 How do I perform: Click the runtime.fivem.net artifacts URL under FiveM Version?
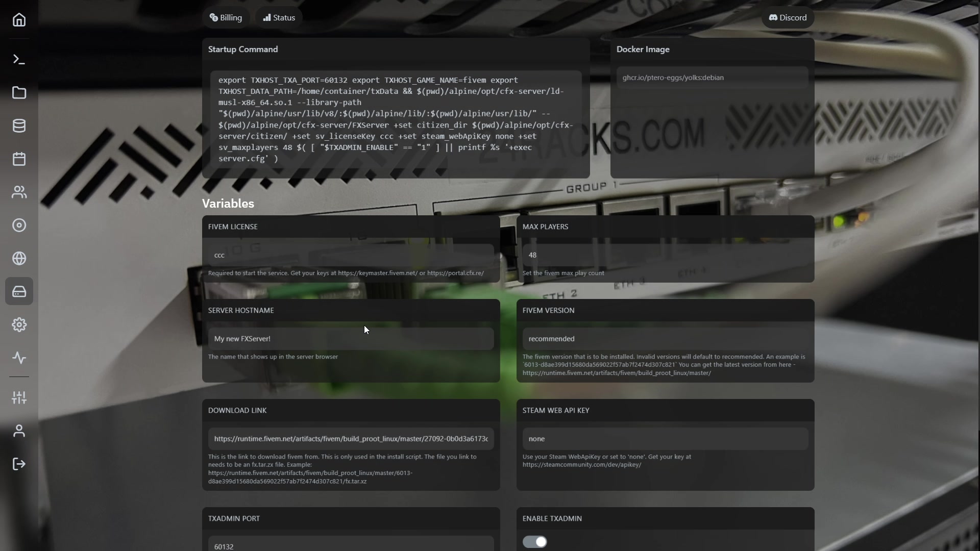click(x=617, y=373)
